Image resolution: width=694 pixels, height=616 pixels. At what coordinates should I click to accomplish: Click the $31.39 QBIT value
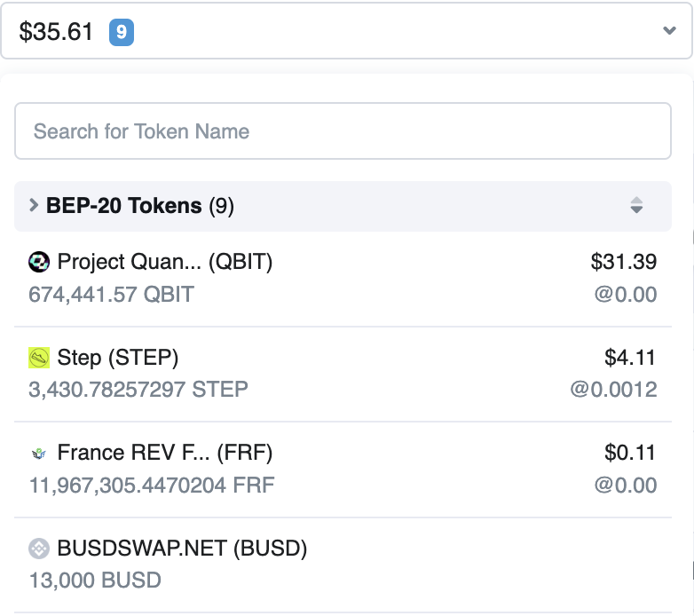(624, 262)
